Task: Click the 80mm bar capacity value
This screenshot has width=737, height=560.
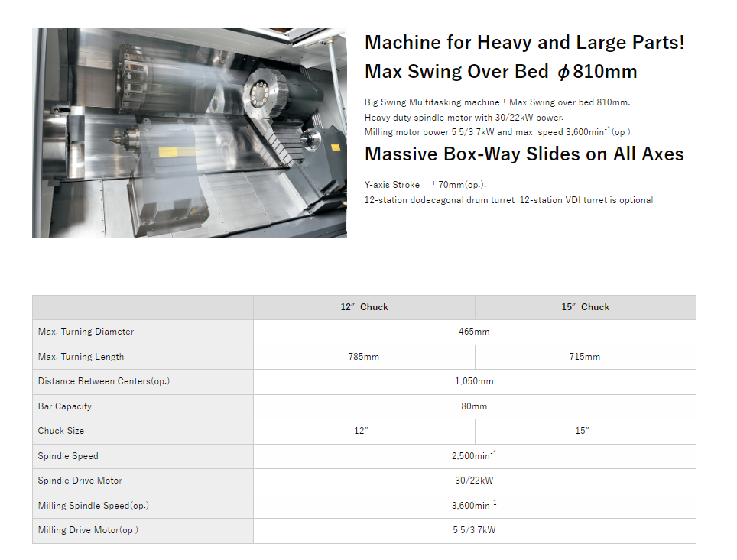Action: 474,406
